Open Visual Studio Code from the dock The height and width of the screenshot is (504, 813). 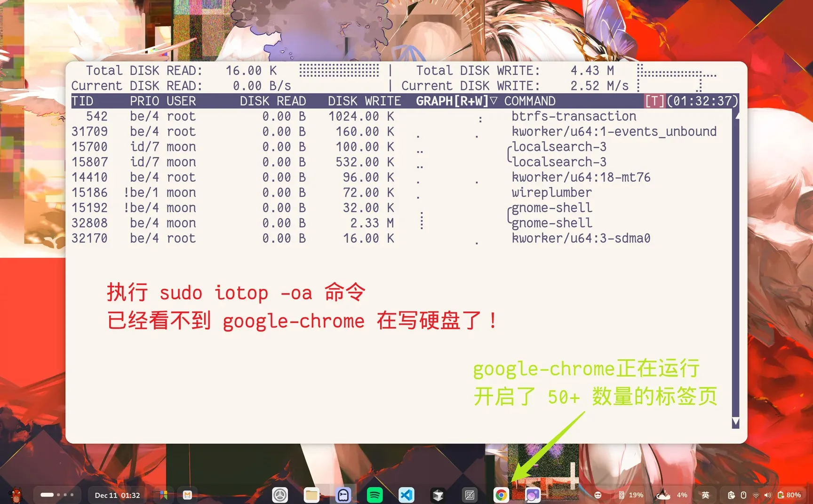click(406, 495)
